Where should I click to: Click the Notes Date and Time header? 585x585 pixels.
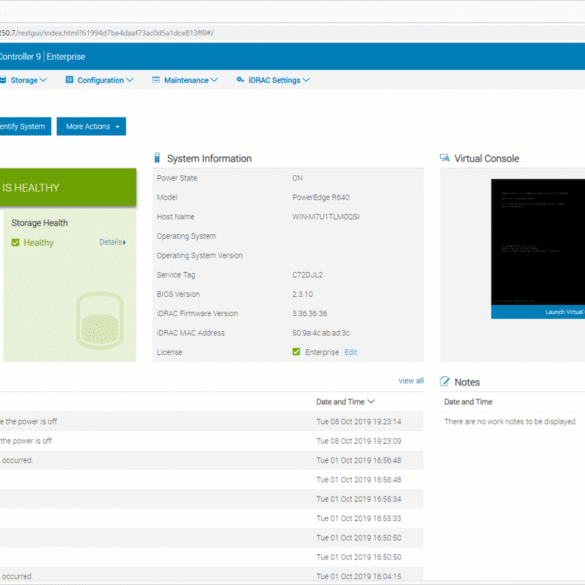click(468, 402)
